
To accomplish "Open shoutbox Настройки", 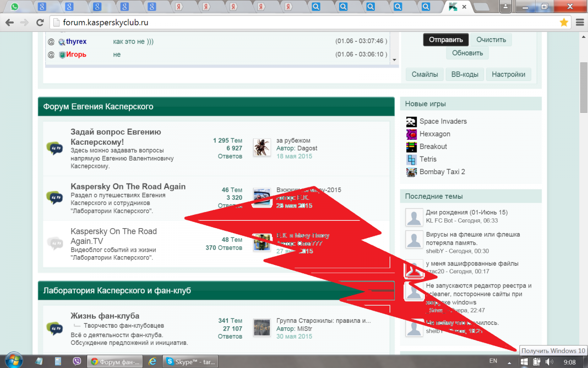I will click(509, 75).
